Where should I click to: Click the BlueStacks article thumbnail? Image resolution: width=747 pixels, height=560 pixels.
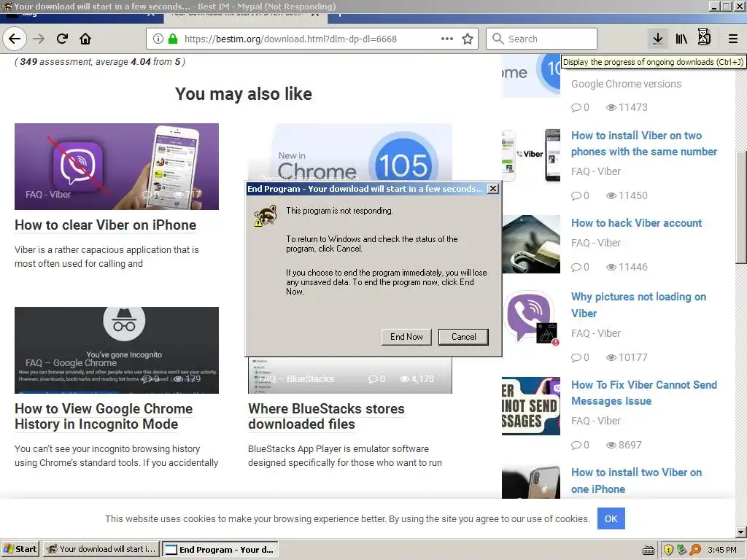pyautogui.click(x=350, y=376)
